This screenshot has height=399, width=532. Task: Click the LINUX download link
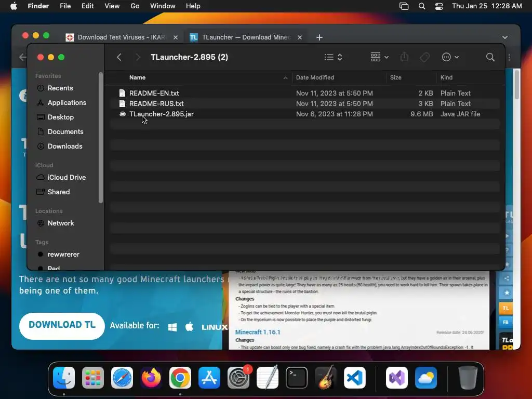(215, 327)
